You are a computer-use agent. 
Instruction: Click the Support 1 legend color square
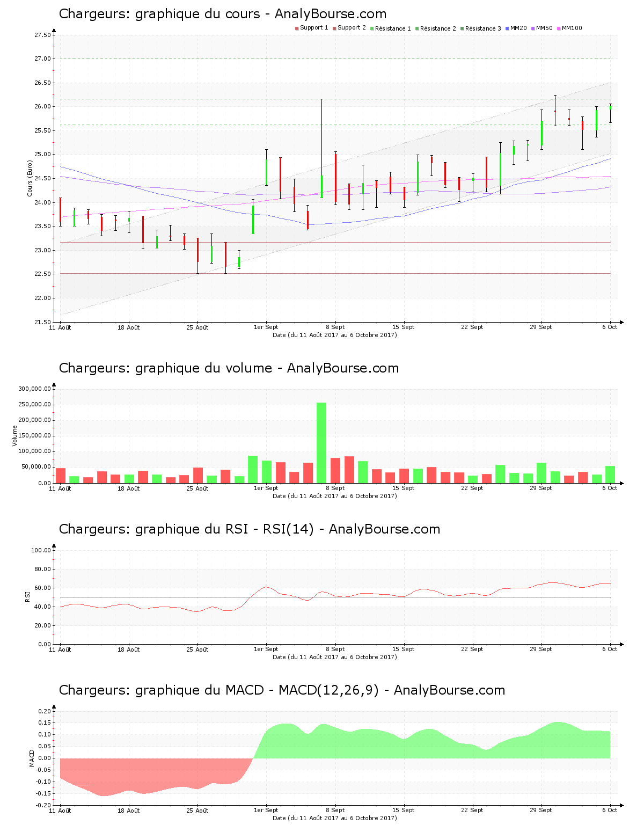tap(297, 28)
